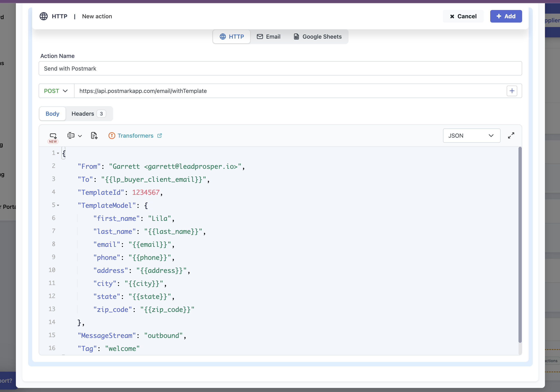Open the POST method dropdown
This screenshot has height=392, width=560.
pos(56,91)
